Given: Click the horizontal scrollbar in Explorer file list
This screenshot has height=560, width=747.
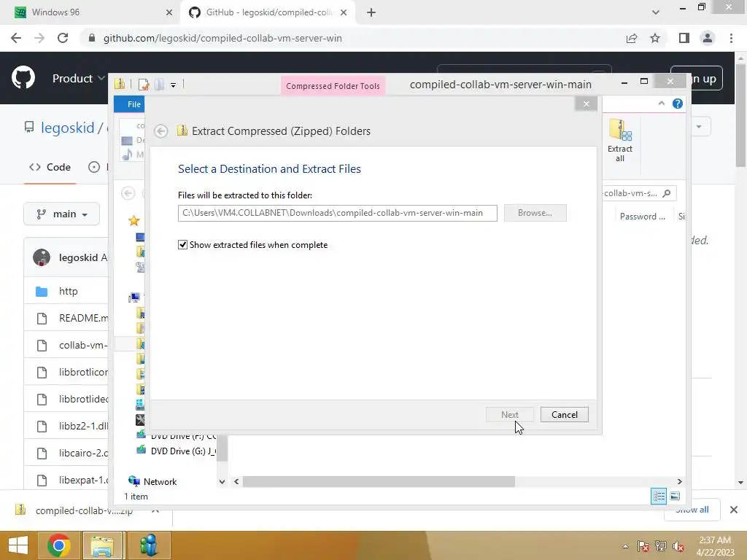Looking at the screenshot, I should [x=379, y=481].
